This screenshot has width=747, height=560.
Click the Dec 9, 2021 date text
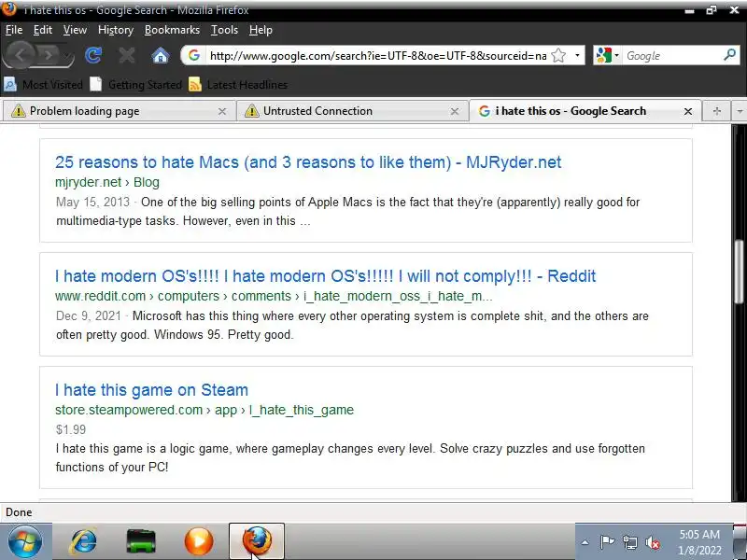[89, 315]
